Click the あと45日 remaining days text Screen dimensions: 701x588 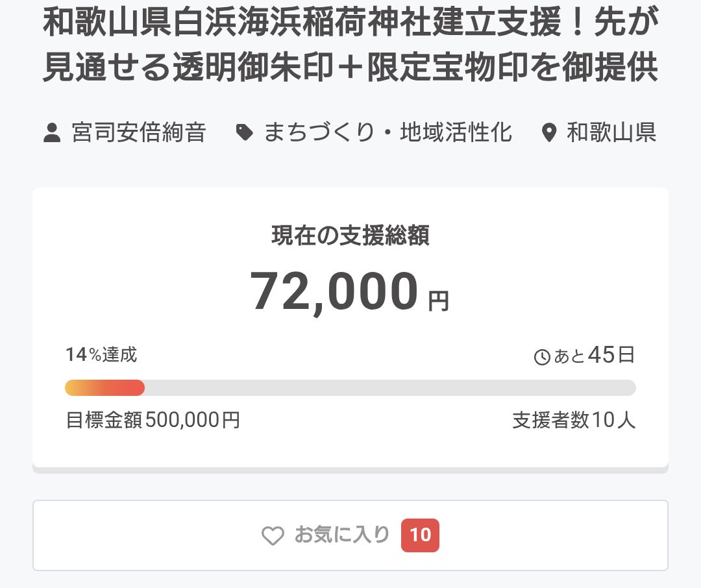(593, 356)
